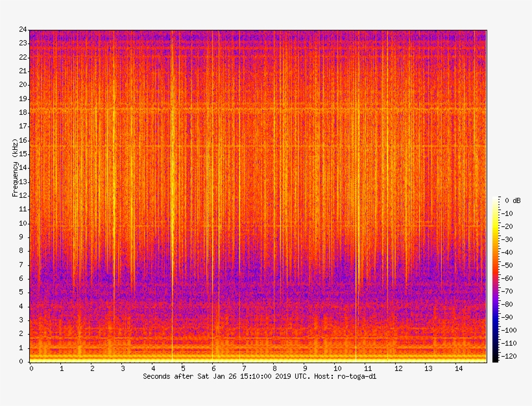Select the 0 kHz label on frequency axis
This screenshot has height=406, width=532.
(24, 361)
